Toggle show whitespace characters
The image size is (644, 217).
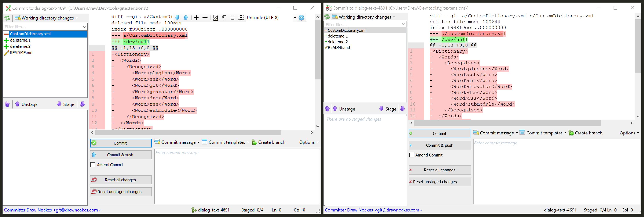tap(224, 17)
